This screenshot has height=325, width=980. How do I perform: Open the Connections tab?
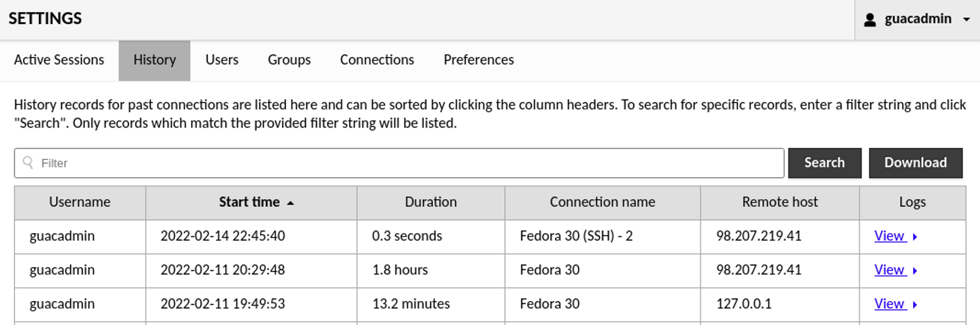376,60
